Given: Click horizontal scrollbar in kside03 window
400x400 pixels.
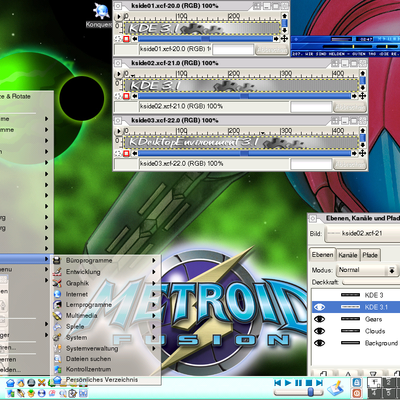Looking at the screenshot, I should (244, 153).
